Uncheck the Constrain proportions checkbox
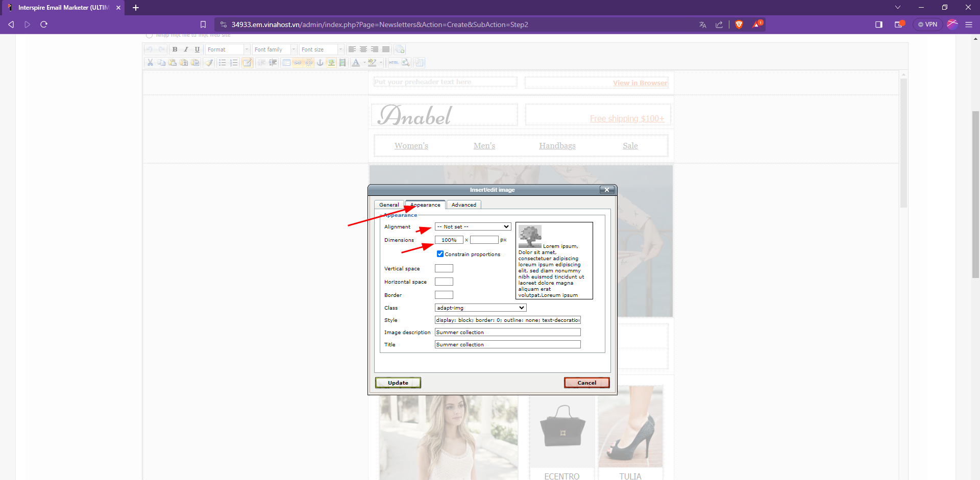 tap(440, 254)
